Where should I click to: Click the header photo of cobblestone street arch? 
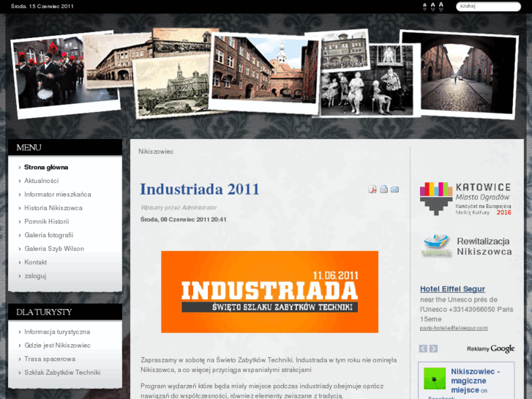click(x=468, y=75)
